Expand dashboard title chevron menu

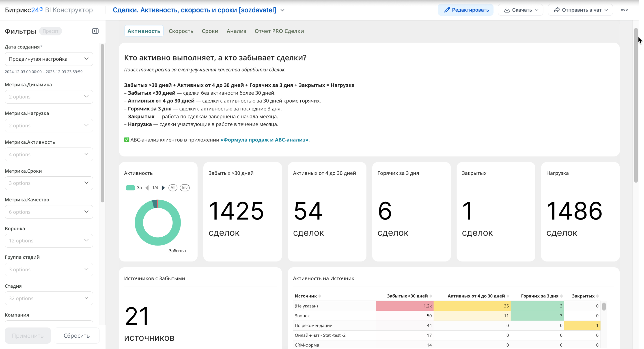pyautogui.click(x=282, y=10)
